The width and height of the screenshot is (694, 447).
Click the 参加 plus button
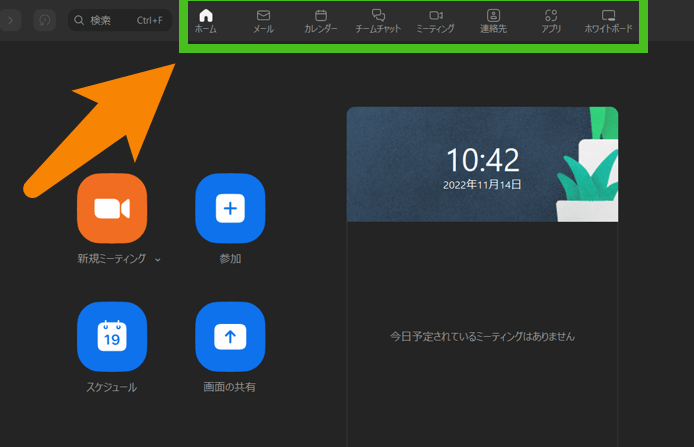(230, 208)
